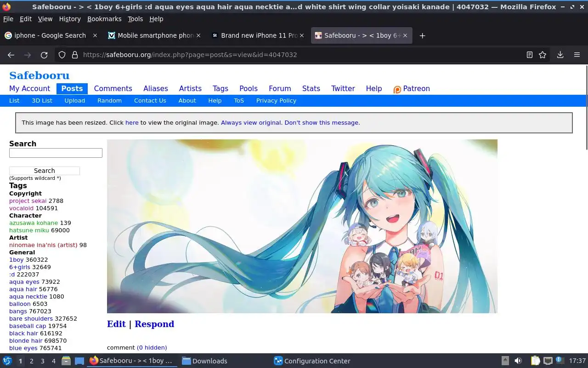Click the Respond link
The image size is (588, 368).
pyautogui.click(x=154, y=324)
